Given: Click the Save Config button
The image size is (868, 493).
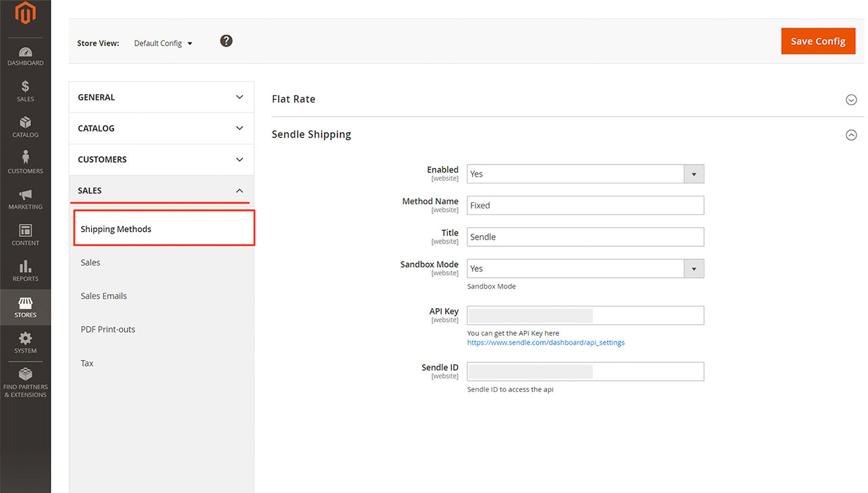Looking at the screenshot, I should (817, 41).
